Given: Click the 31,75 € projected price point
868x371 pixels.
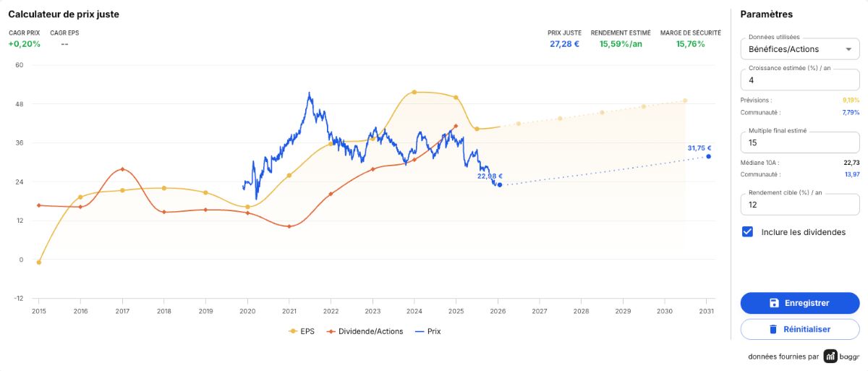Looking at the screenshot, I should (708, 156).
